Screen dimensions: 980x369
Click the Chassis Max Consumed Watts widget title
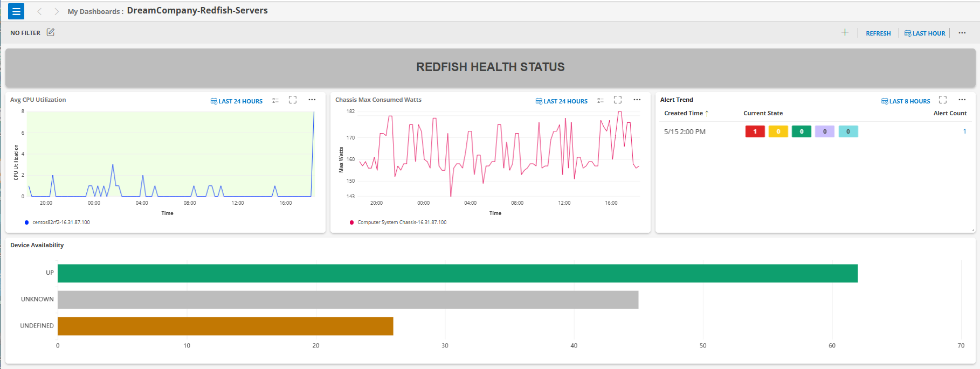click(378, 100)
